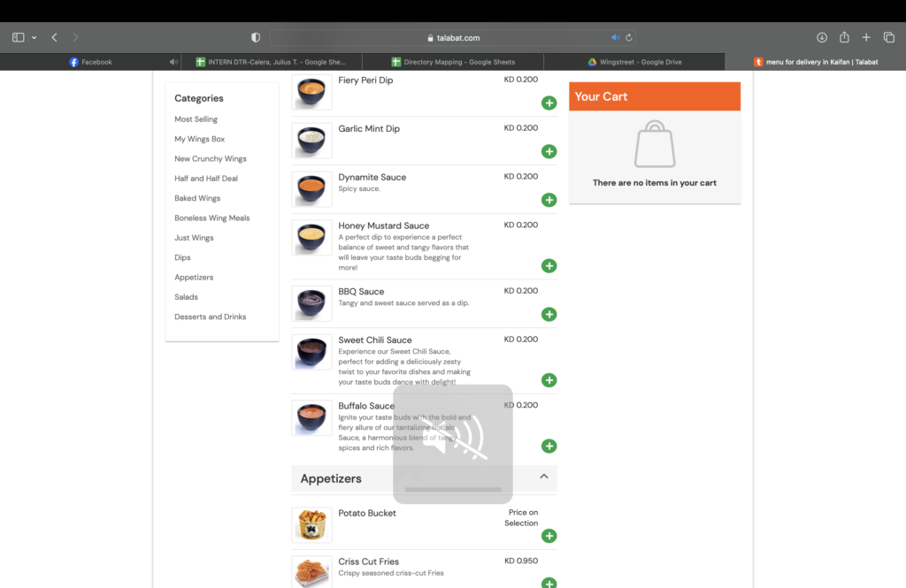
Task: Go to Boneless Wing Meals category
Action: click(x=211, y=218)
